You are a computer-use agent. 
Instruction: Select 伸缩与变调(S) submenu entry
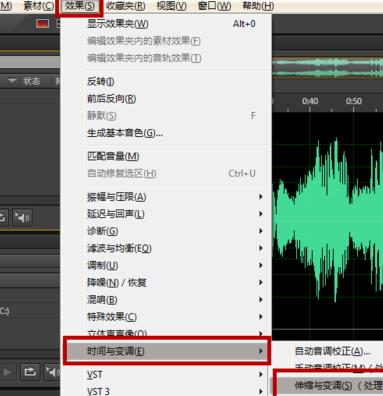tap(330, 386)
